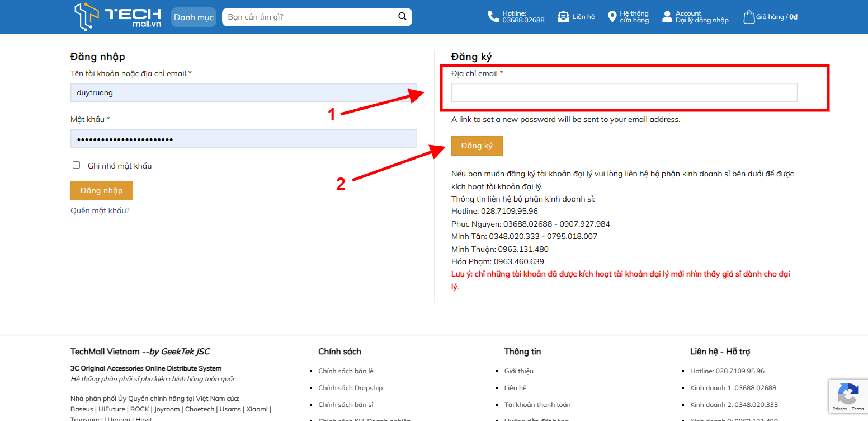Focus the registration email address field
This screenshot has width=868, height=421.
[624, 93]
